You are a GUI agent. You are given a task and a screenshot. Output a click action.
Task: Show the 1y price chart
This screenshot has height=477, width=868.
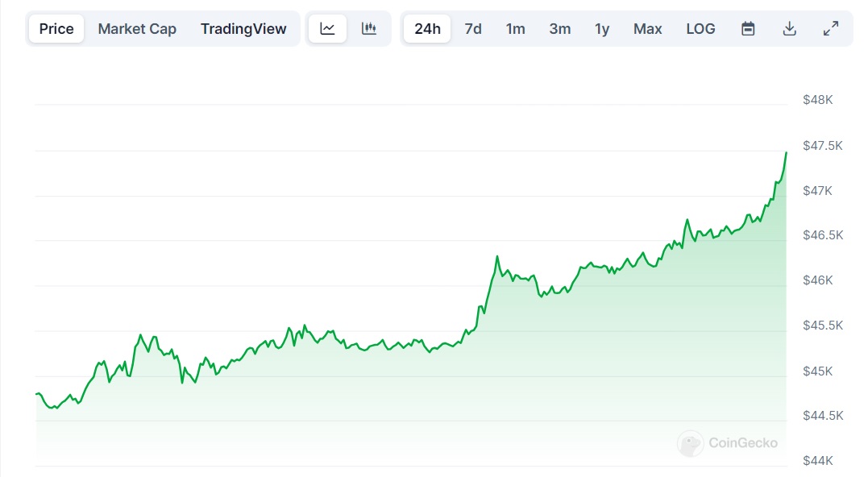click(601, 28)
